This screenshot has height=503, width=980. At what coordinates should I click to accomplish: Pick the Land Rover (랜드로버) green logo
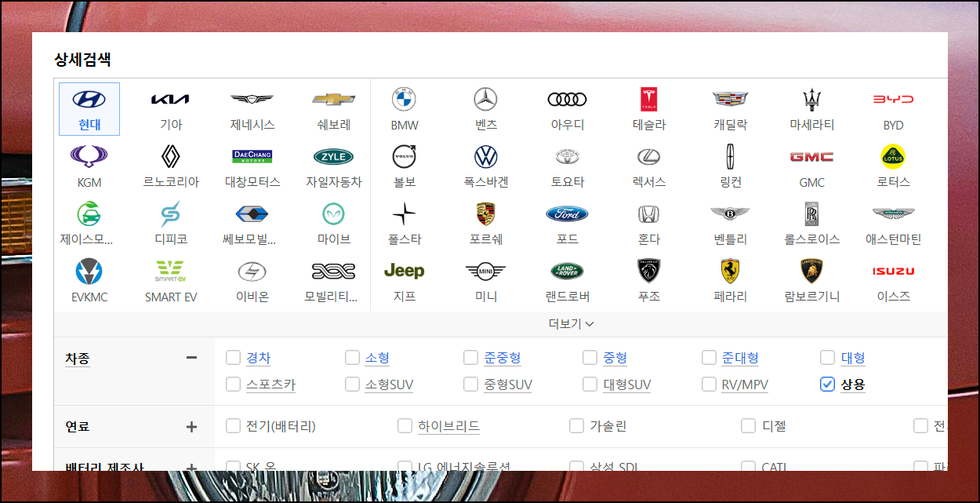tap(567, 271)
